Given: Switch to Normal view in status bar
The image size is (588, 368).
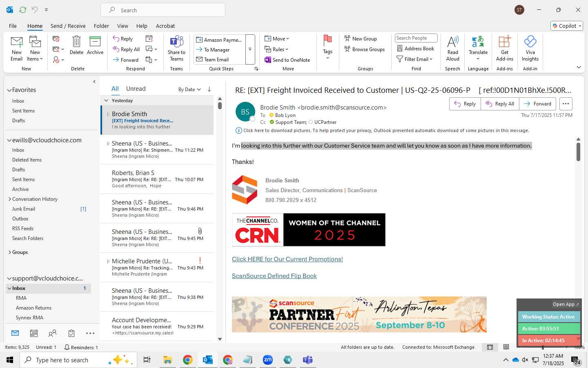Looking at the screenshot, I should (x=490, y=347).
